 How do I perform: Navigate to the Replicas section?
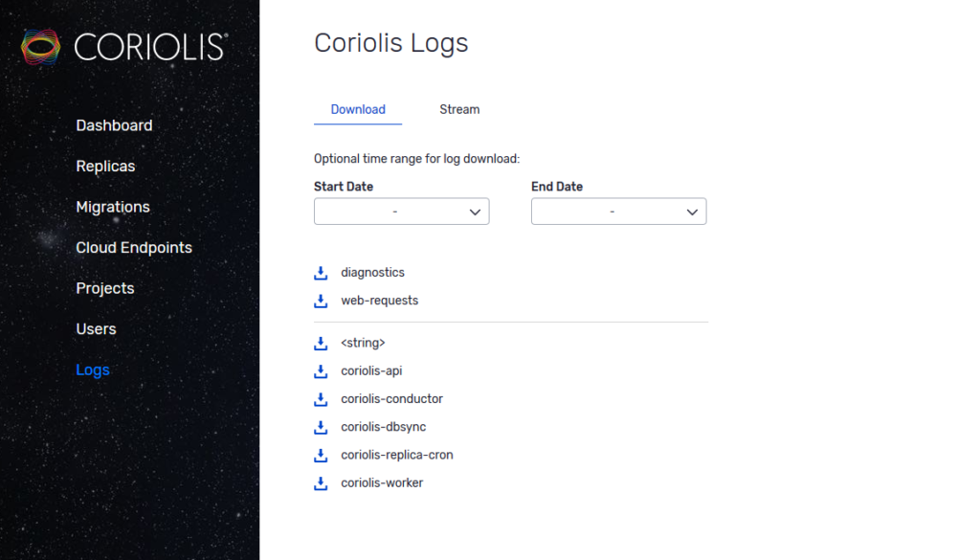coord(105,166)
